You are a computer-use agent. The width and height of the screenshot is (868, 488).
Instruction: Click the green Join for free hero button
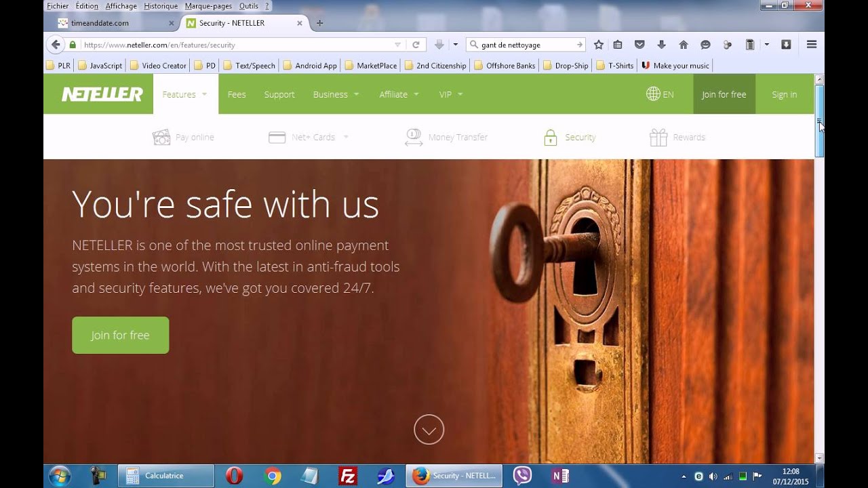point(120,335)
